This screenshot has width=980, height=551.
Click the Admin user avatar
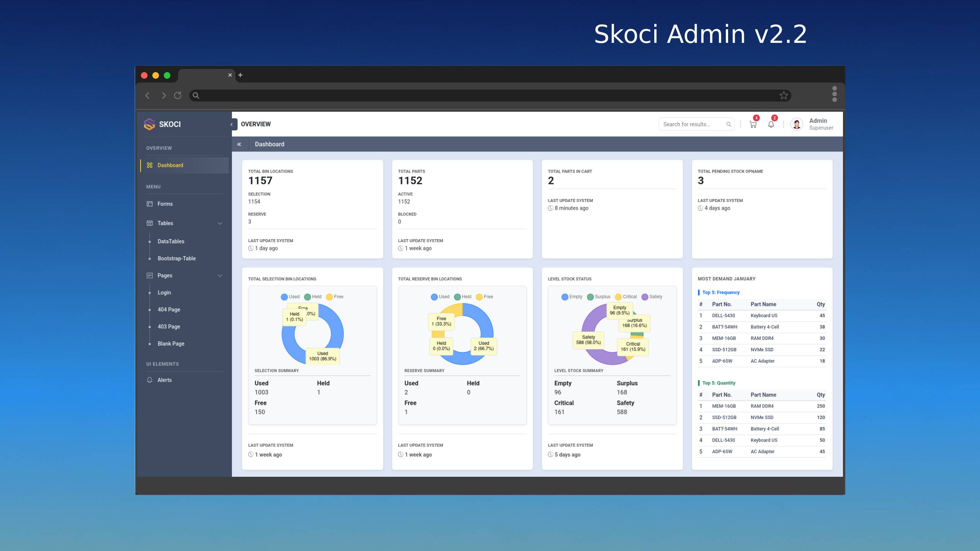click(797, 124)
